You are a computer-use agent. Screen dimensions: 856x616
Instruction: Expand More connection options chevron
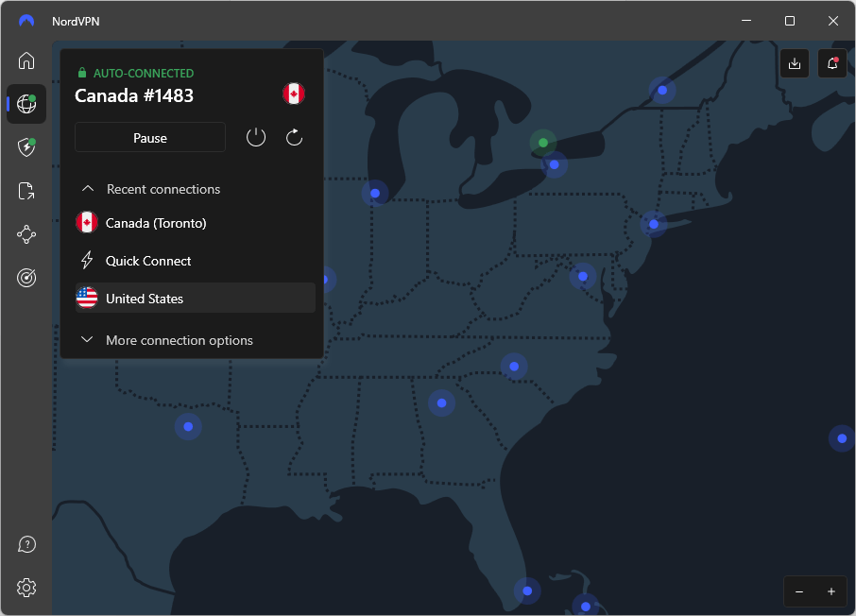(x=87, y=339)
